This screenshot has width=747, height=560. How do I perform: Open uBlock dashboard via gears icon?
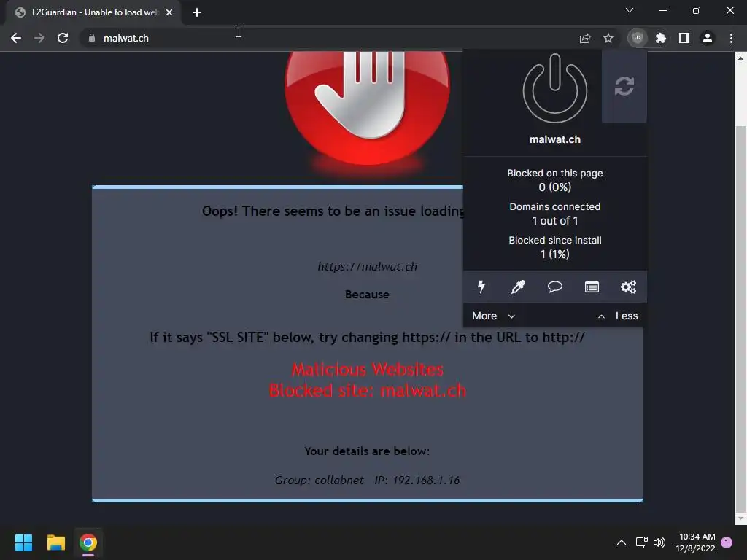click(x=628, y=287)
